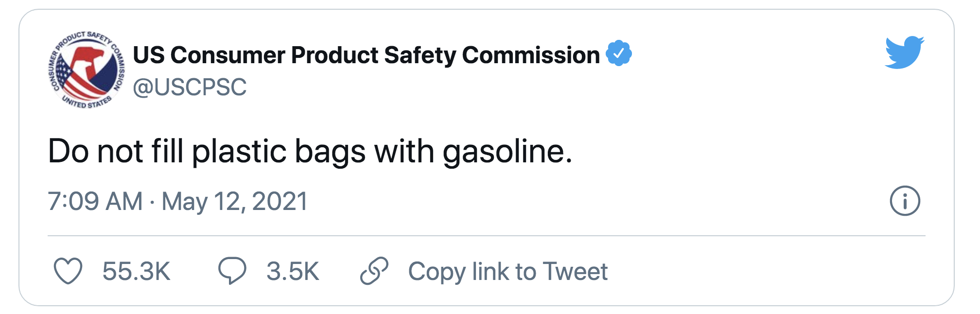Click the horizontal divider above the actions
The width and height of the screenshot is (980, 314).
coord(486,236)
